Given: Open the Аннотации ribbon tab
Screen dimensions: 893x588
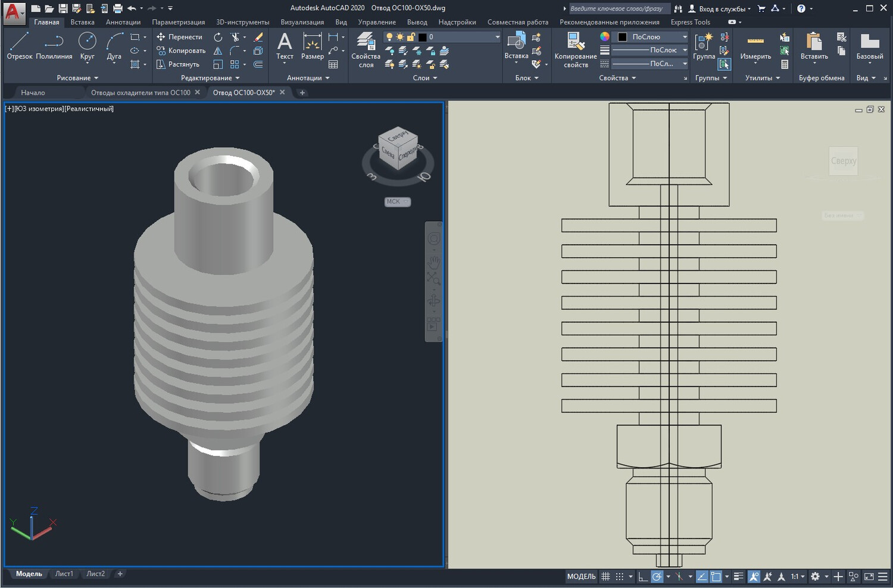Looking at the screenshot, I should [123, 22].
